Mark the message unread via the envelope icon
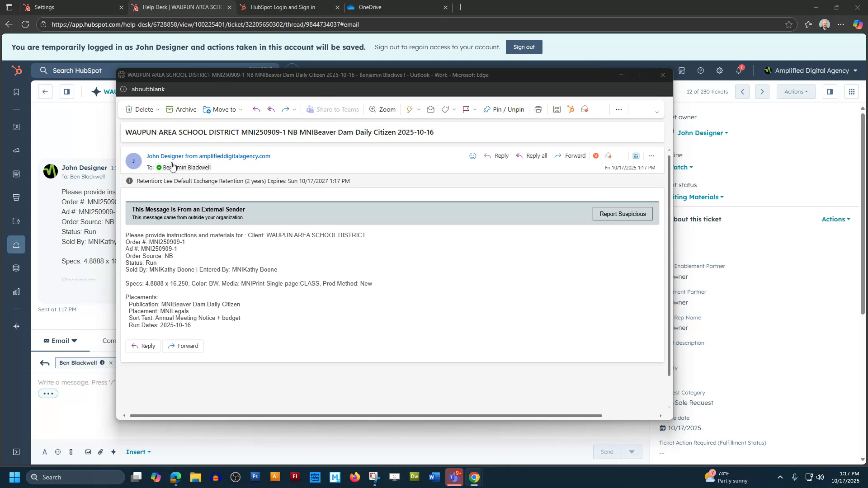 (431, 109)
